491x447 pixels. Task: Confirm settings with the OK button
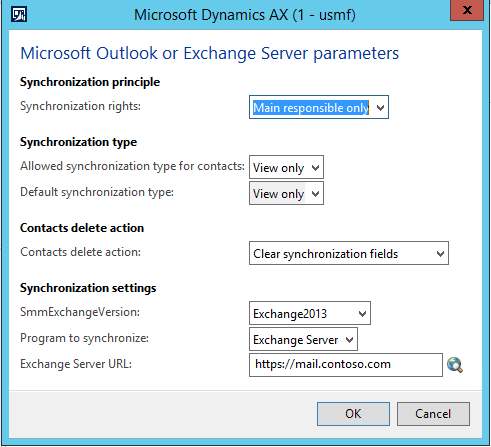click(x=353, y=414)
